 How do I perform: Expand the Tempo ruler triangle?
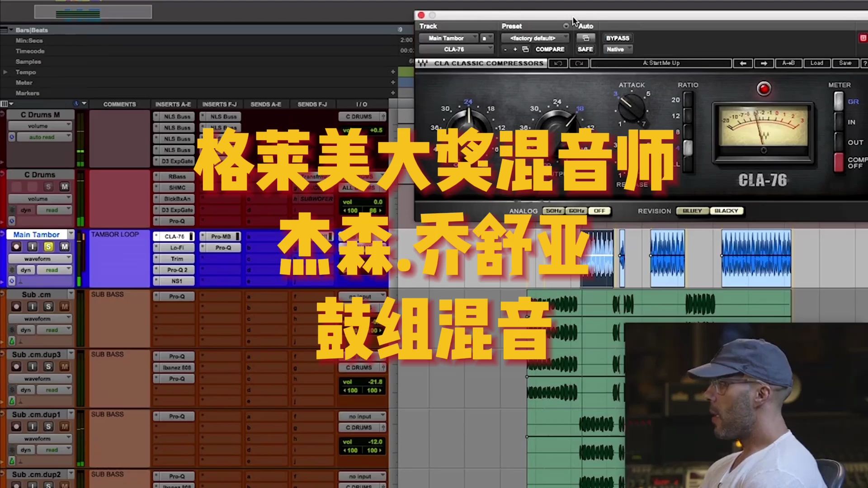[5, 72]
